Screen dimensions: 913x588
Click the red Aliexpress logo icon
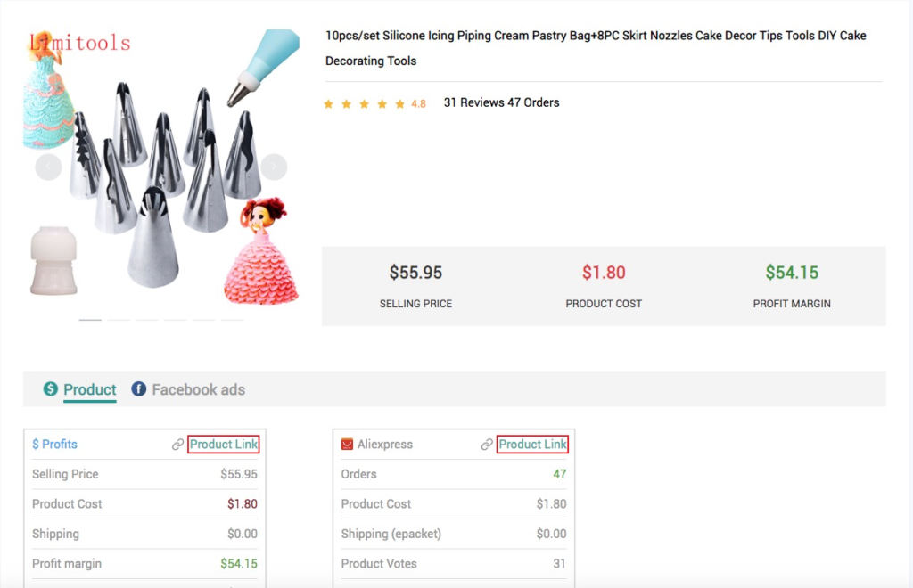coord(347,445)
